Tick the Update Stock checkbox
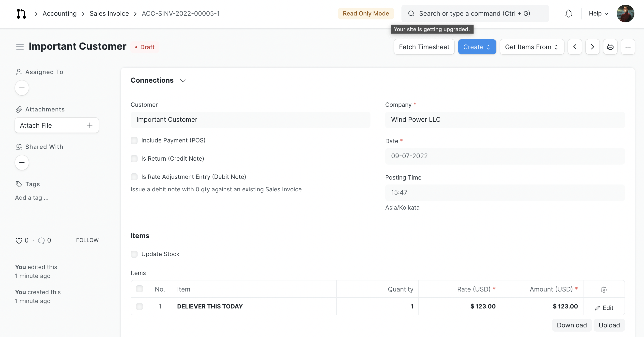The height and width of the screenshot is (337, 644). (x=134, y=254)
